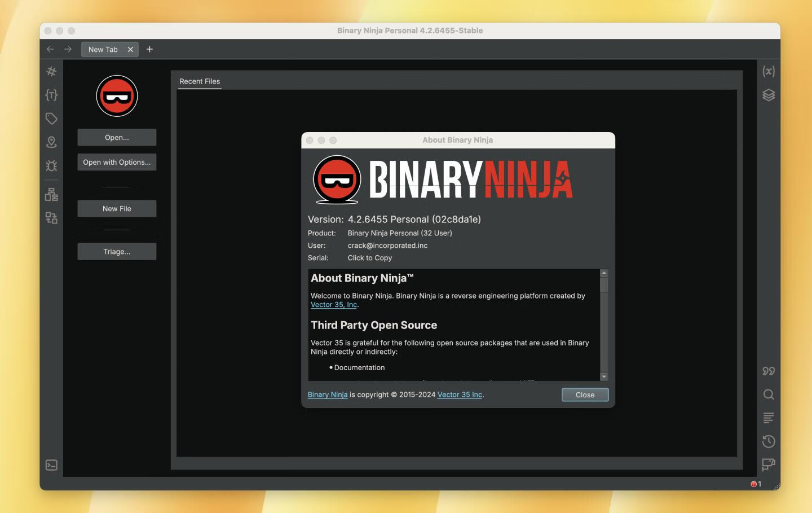The width and height of the screenshot is (812, 513).
Task: Open the Log panel in right sidebar
Action: pos(768,418)
